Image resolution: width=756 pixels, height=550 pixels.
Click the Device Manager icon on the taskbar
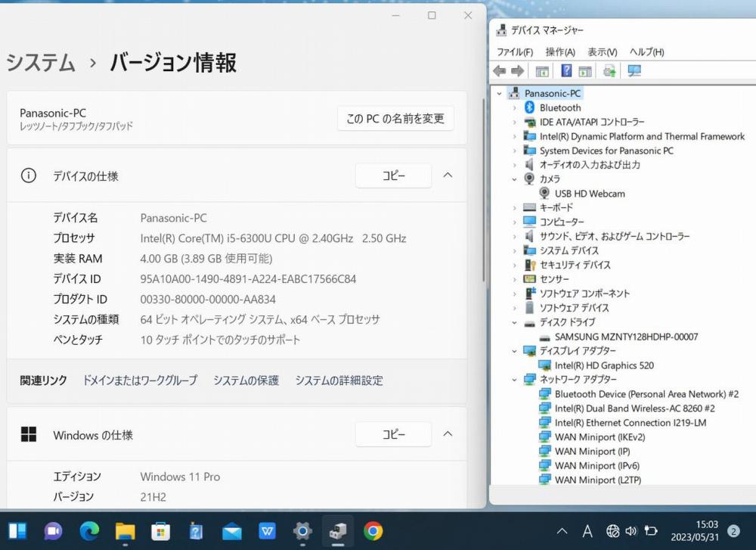click(x=338, y=531)
